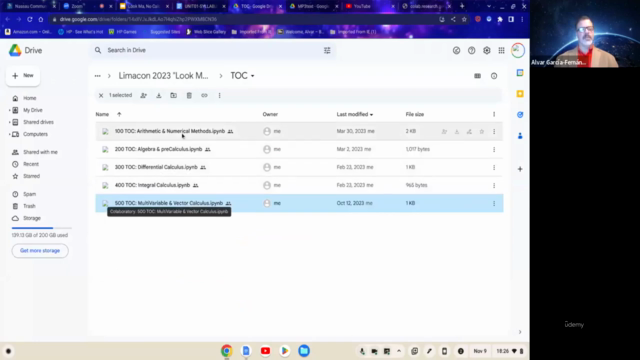
Task: Click the New button
Action: [x=23, y=76]
